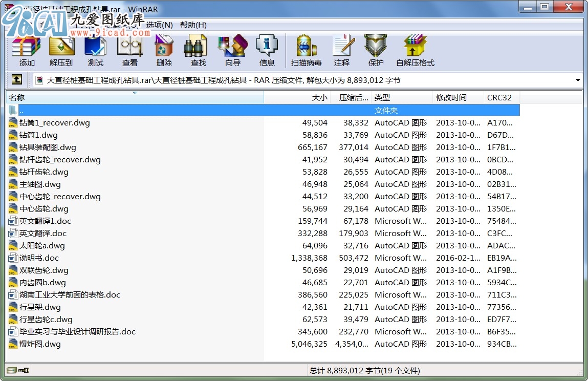Launch the Wizard (向导) icon

coord(233,46)
